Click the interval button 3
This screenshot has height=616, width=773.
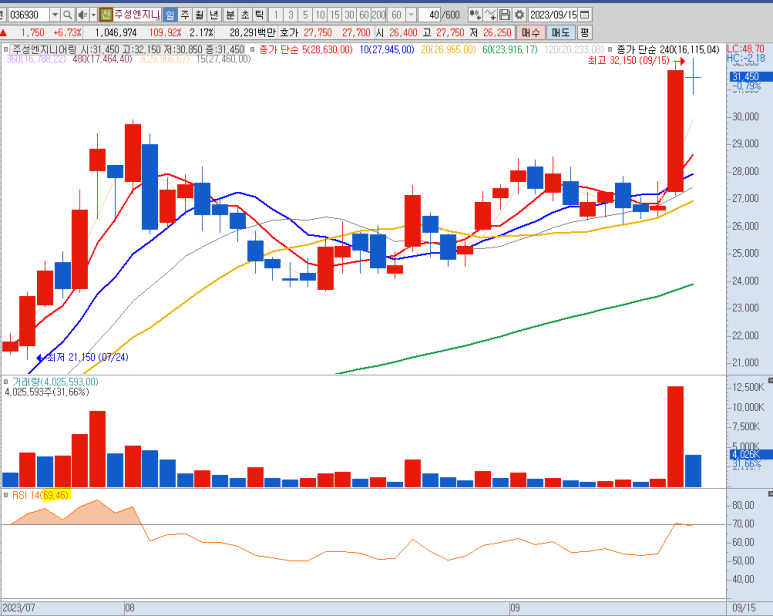(291, 15)
